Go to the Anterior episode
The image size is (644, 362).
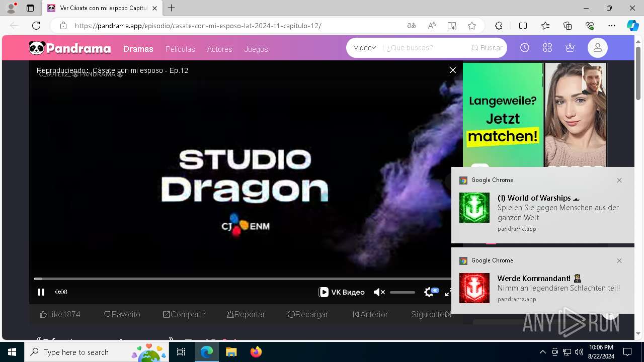[x=370, y=314]
